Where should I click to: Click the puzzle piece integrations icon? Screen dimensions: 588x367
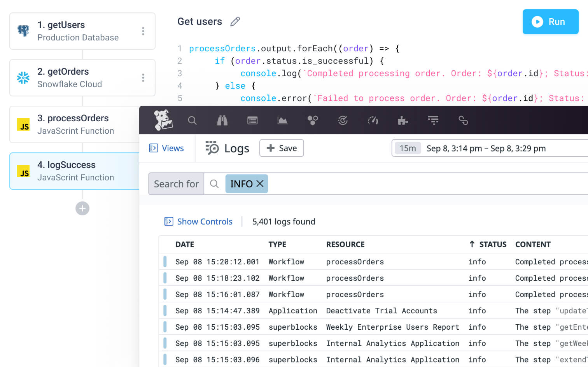coord(403,121)
